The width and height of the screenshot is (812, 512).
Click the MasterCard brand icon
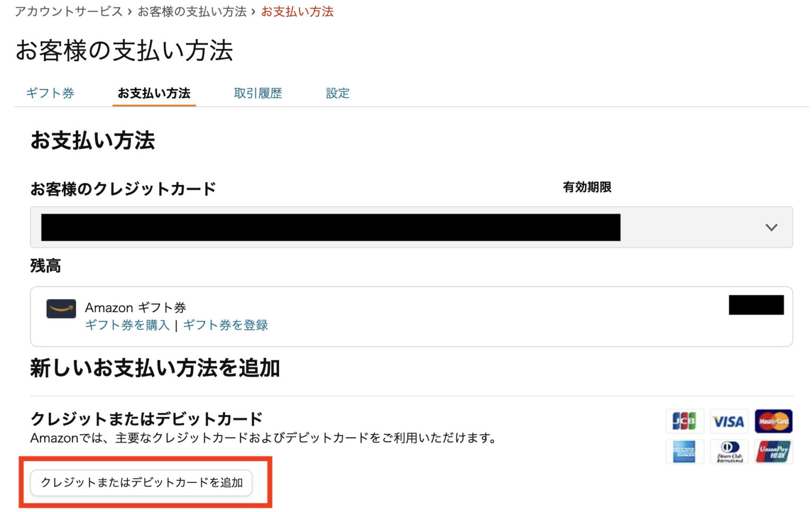tap(773, 421)
